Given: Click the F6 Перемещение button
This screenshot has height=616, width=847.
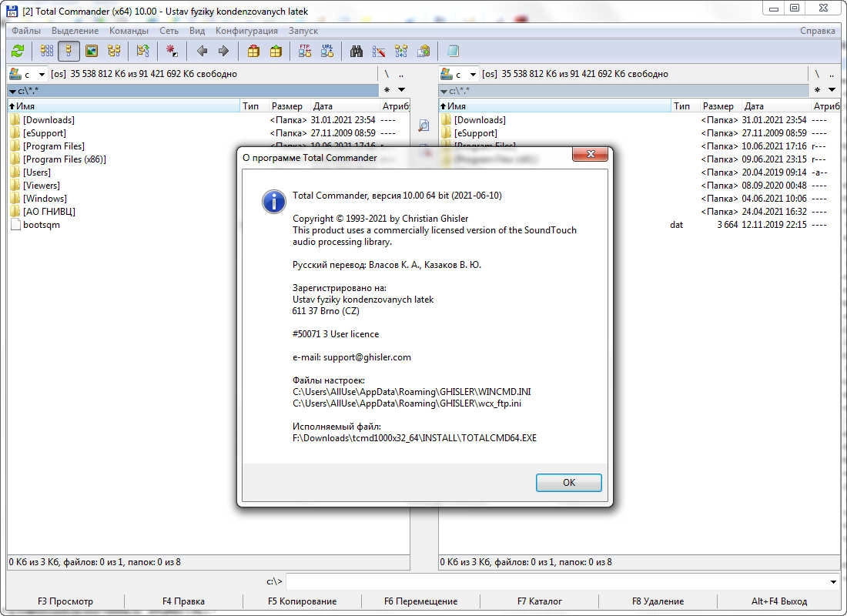Looking at the screenshot, I should click(420, 601).
